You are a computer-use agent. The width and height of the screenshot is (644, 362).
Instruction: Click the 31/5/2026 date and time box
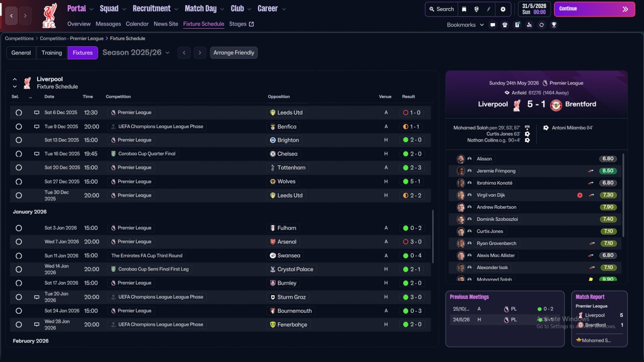534,9
